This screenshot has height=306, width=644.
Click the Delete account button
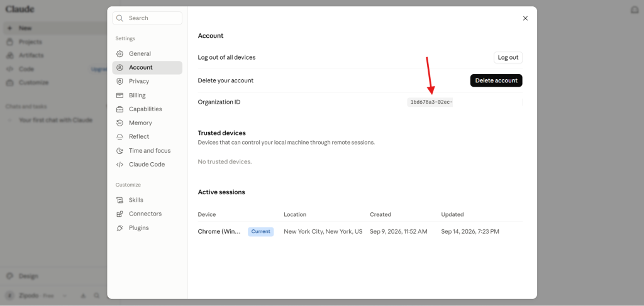pyautogui.click(x=496, y=80)
